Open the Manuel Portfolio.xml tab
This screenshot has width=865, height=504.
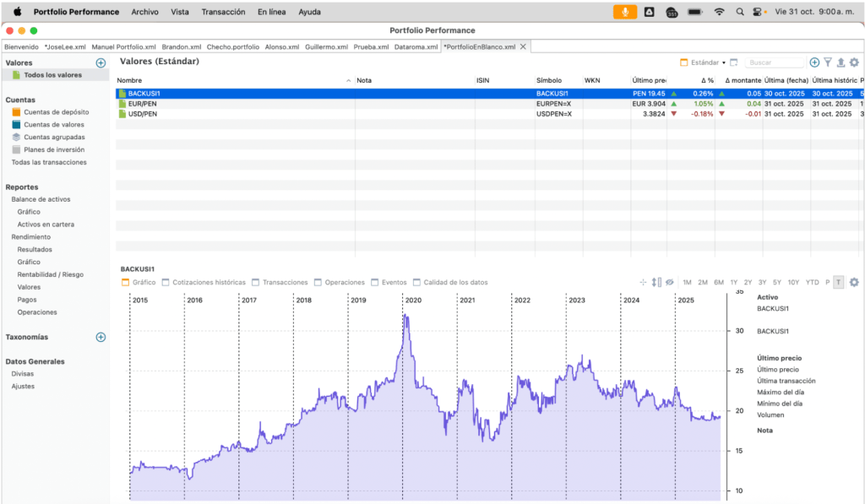[x=123, y=46]
